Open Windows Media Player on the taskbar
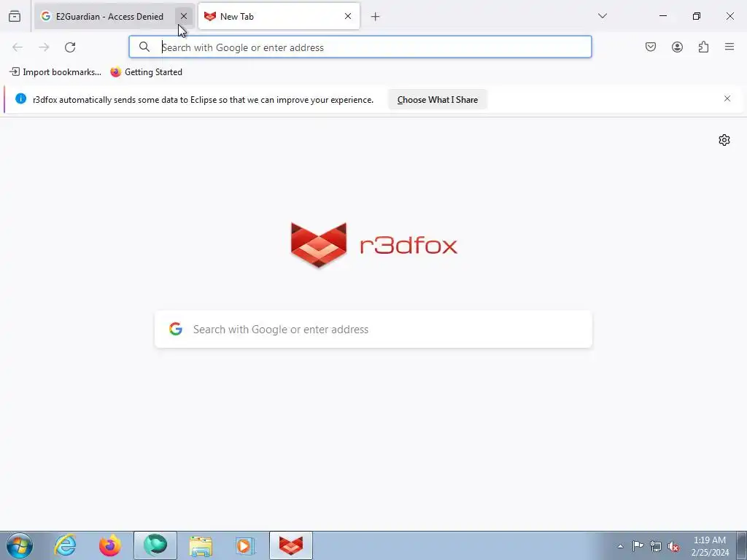 (246, 545)
